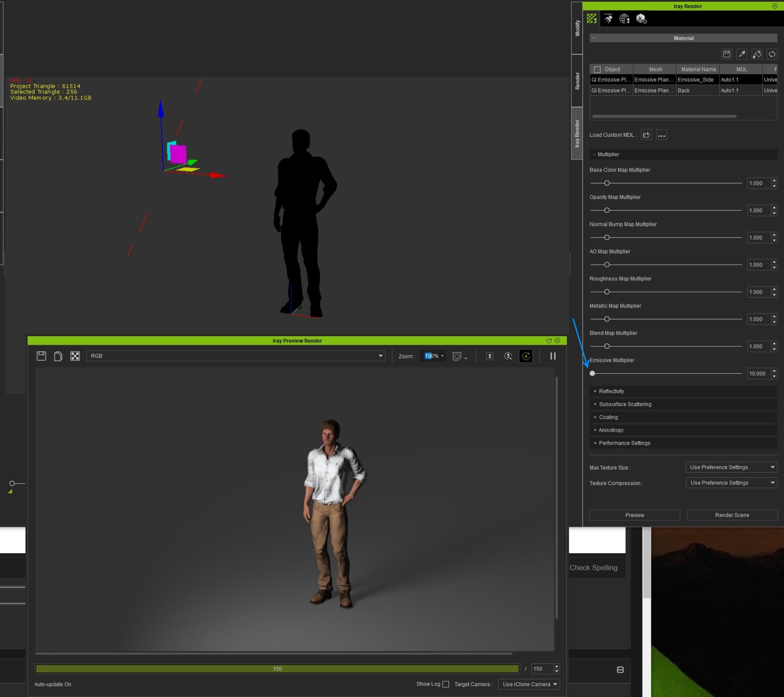
Task: Sort by the Material Name column header
Action: pyautogui.click(x=698, y=69)
